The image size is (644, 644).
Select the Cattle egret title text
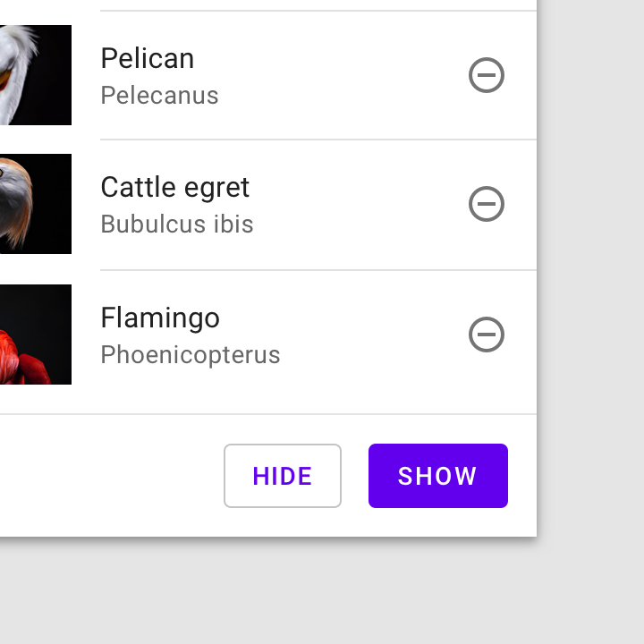pyautogui.click(x=175, y=188)
